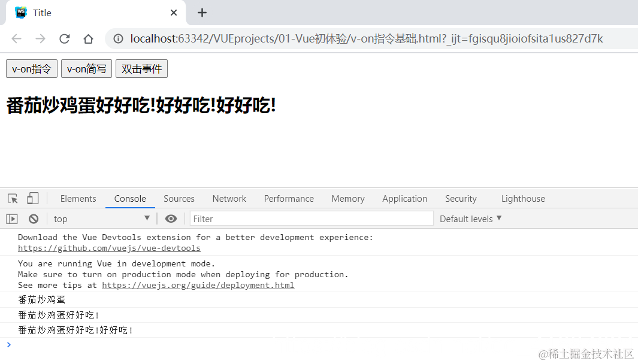The width and height of the screenshot is (638, 364).
Task: Click the page heading 番茄炒鸡蛋好好吃!好好吃!好好吃!
Action: 141,106
